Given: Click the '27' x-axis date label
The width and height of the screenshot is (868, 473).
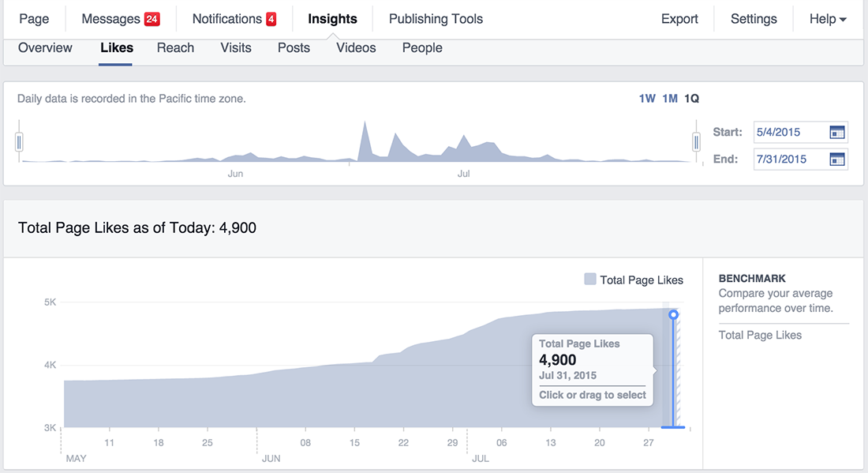Looking at the screenshot, I should click(x=648, y=442).
